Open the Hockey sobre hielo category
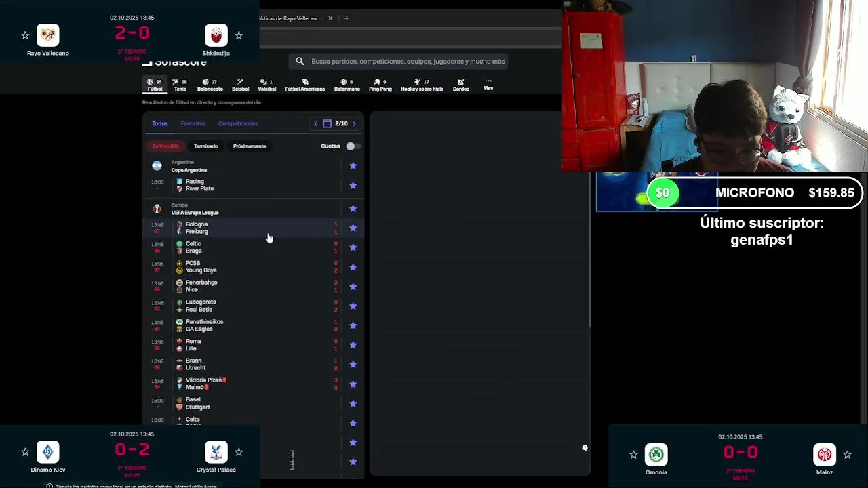Viewport: 868px width, 488px height. (x=422, y=85)
